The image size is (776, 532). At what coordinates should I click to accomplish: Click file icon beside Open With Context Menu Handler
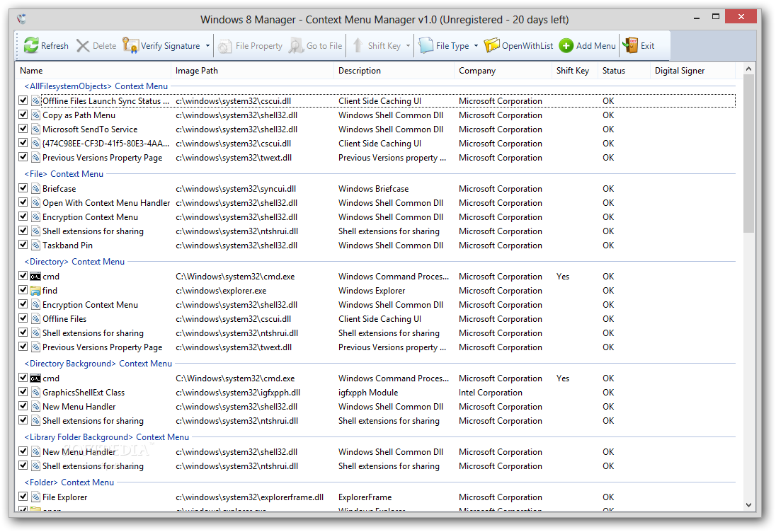35,203
